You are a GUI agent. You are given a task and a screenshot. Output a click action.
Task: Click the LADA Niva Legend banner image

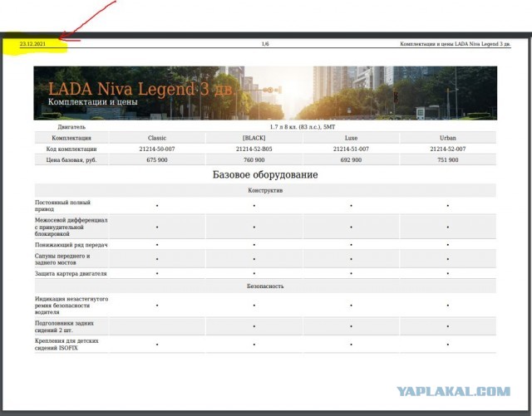(x=265, y=93)
